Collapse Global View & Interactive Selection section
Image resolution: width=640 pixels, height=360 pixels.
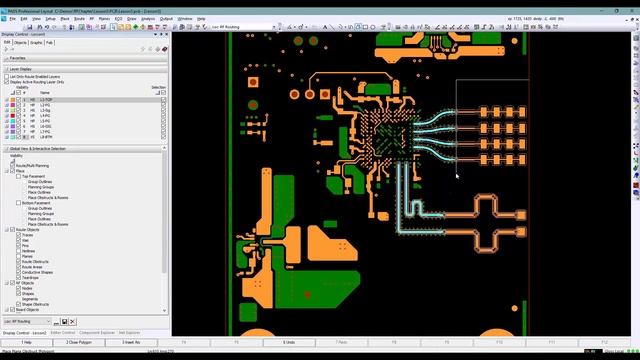click(6, 149)
